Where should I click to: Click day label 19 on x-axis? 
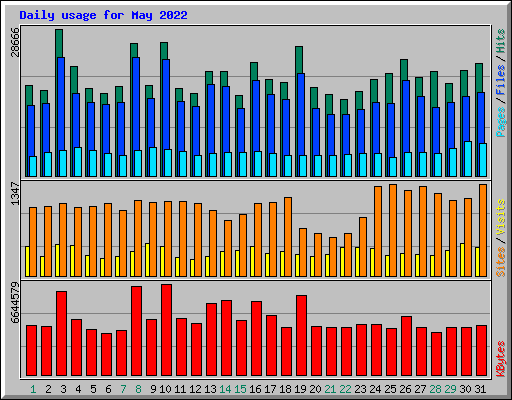point(300,389)
